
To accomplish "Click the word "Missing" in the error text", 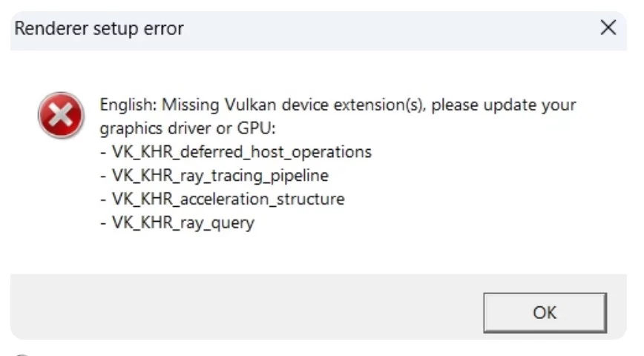I will click(189, 105).
